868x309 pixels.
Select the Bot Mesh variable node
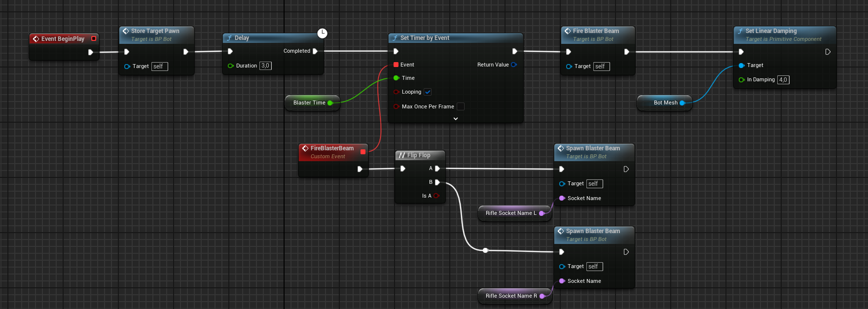[665, 103]
